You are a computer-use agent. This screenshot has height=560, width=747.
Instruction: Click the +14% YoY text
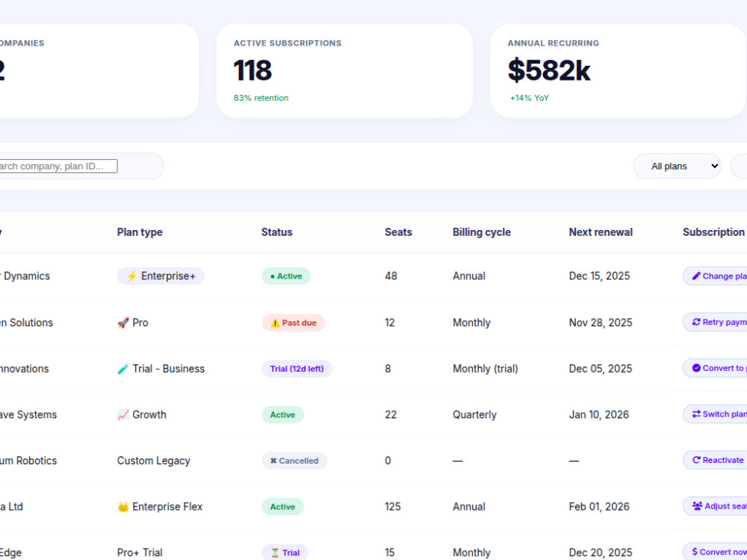pos(530,98)
